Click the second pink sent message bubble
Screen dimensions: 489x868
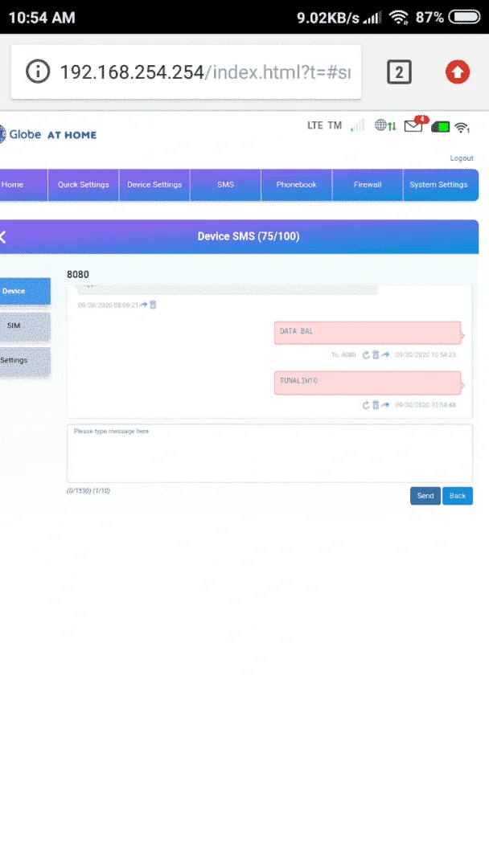368,383
